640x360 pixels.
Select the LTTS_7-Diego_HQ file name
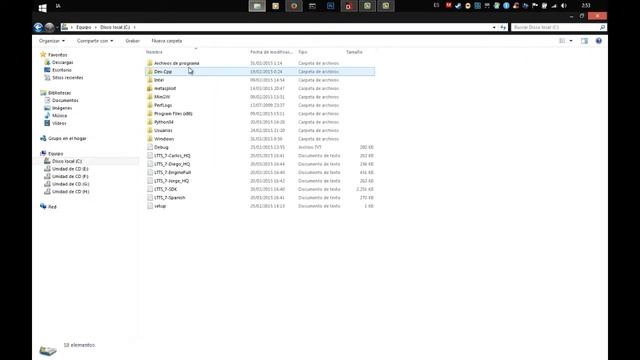(172, 164)
